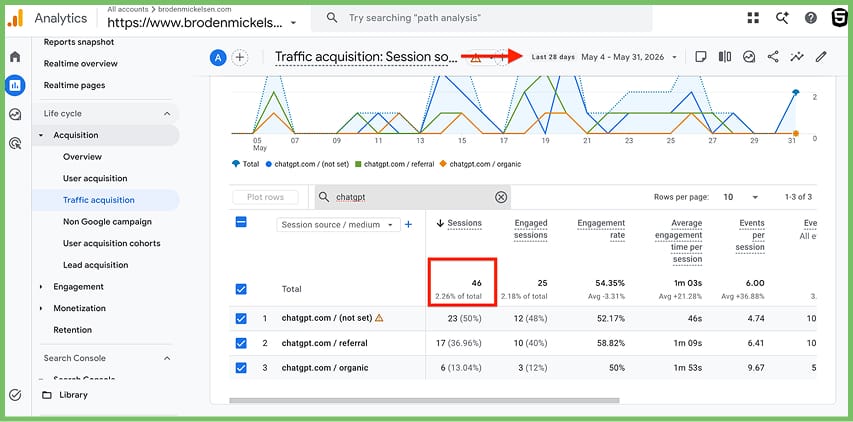This screenshot has width=853, height=422.
Task: Open the Ask Analytics sparkle search icon
Action: pos(782,18)
